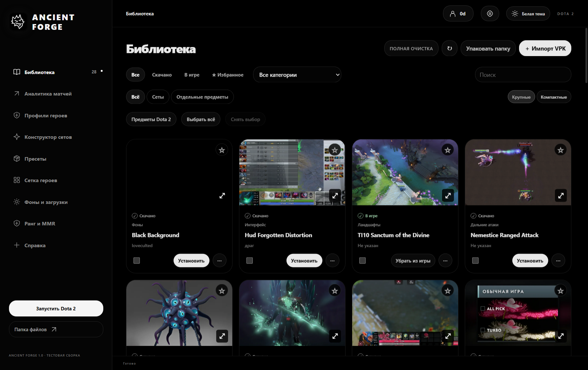The width and height of the screenshot is (588, 370).
Task: Click the refresh library icon button
Action: tap(449, 48)
